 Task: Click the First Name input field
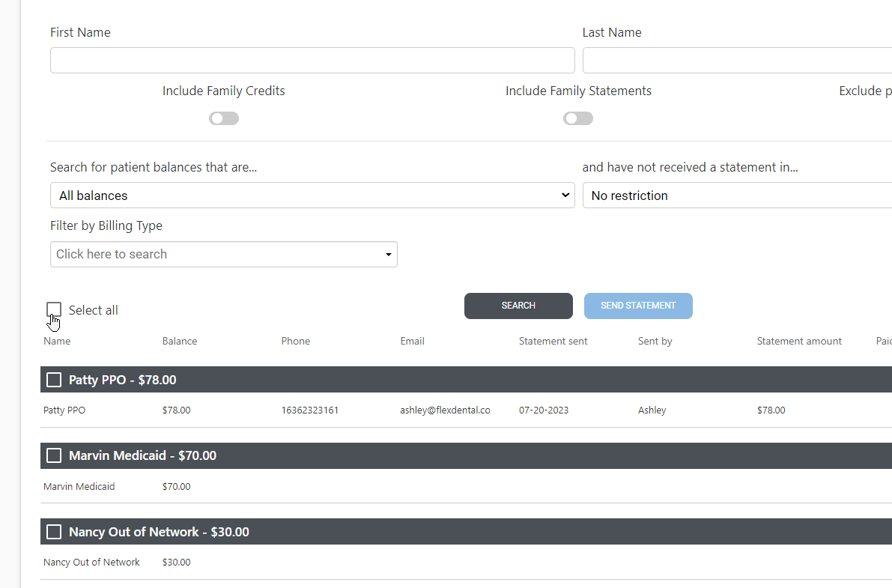[312, 60]
